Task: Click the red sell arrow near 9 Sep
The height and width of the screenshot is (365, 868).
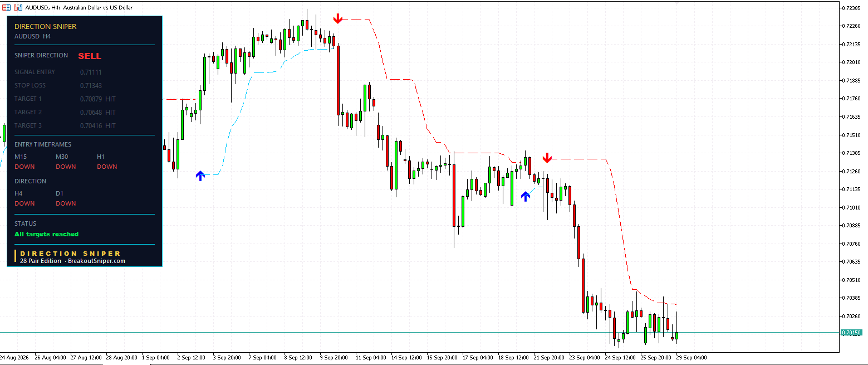Action: point(337,18)
